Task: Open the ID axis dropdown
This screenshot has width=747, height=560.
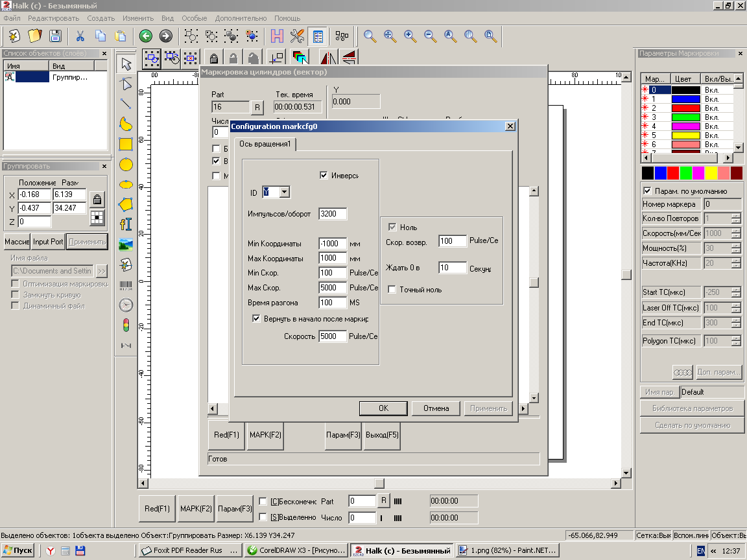Action: point(284,192)
